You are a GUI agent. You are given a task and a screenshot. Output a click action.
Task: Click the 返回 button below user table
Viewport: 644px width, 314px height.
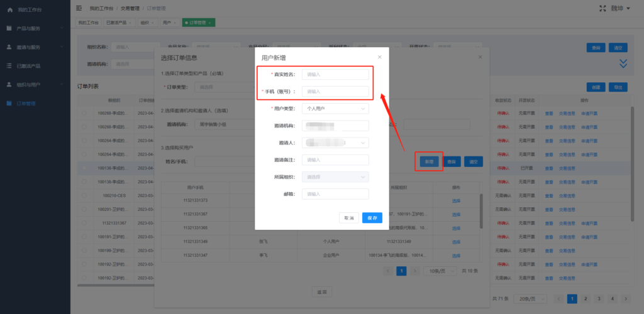(322, 292)
